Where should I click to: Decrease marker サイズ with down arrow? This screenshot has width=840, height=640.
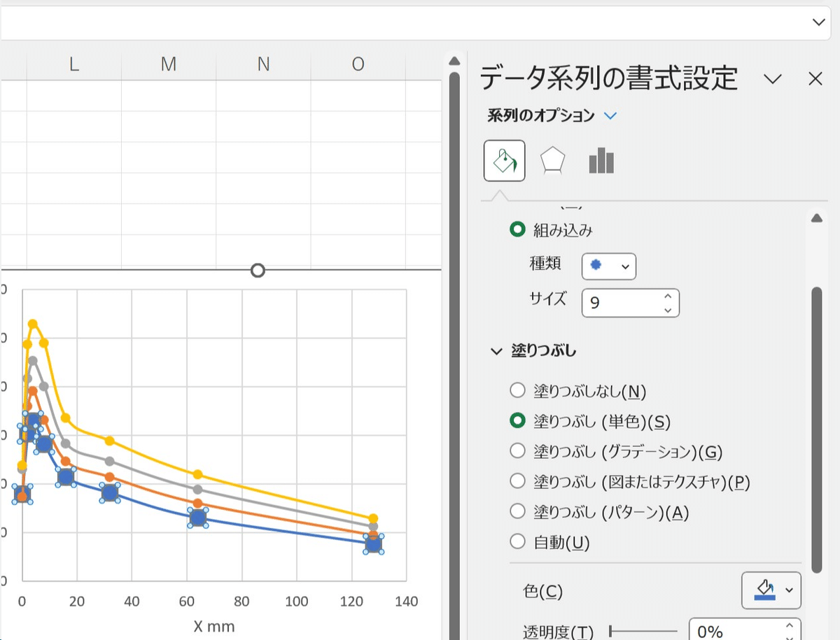tap(668, 310)
